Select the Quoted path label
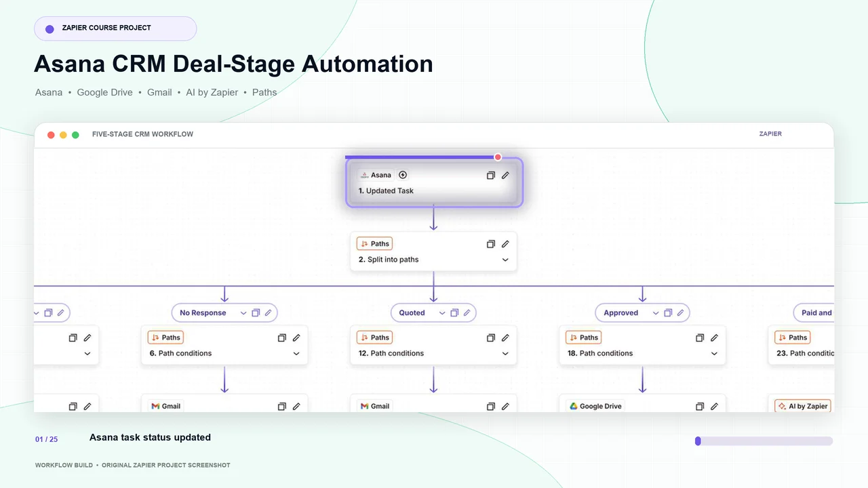The height and width of the screenshot is (488, 868). pos(412,313)
